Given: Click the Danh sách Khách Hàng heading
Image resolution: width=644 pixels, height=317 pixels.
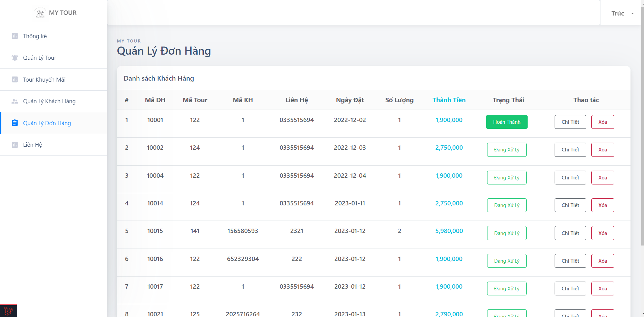Looking at the screenshot, I should [x=159, y=78].
